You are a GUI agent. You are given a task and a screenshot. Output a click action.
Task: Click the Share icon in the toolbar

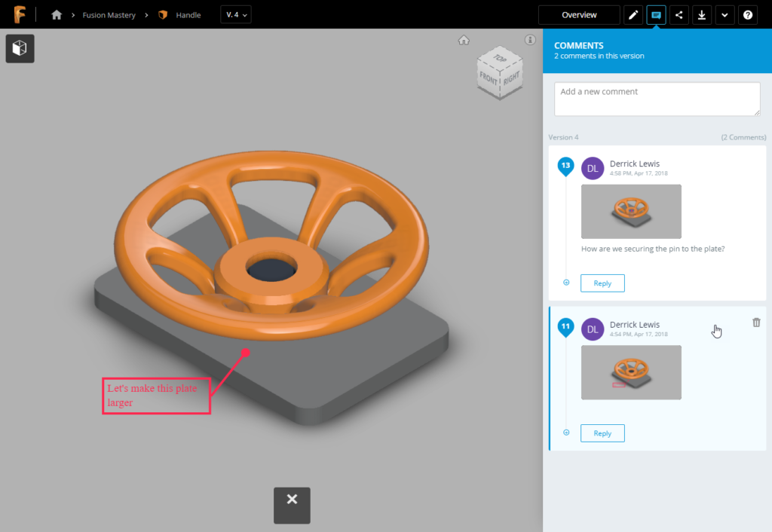click(679, 14)
